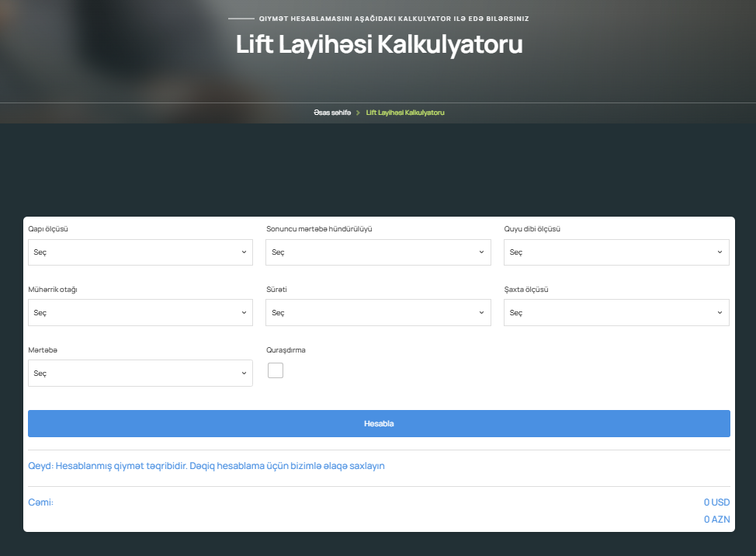This screenshot has width=756, height=556.
Task: Open the Mərtəbə dropdown
Action: (x=140, y=373)
